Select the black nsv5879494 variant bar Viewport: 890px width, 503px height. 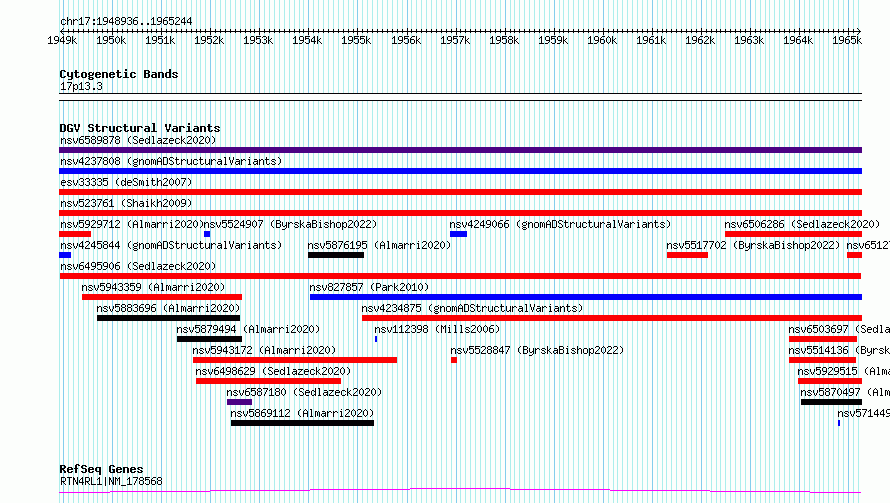coord(209,339)
